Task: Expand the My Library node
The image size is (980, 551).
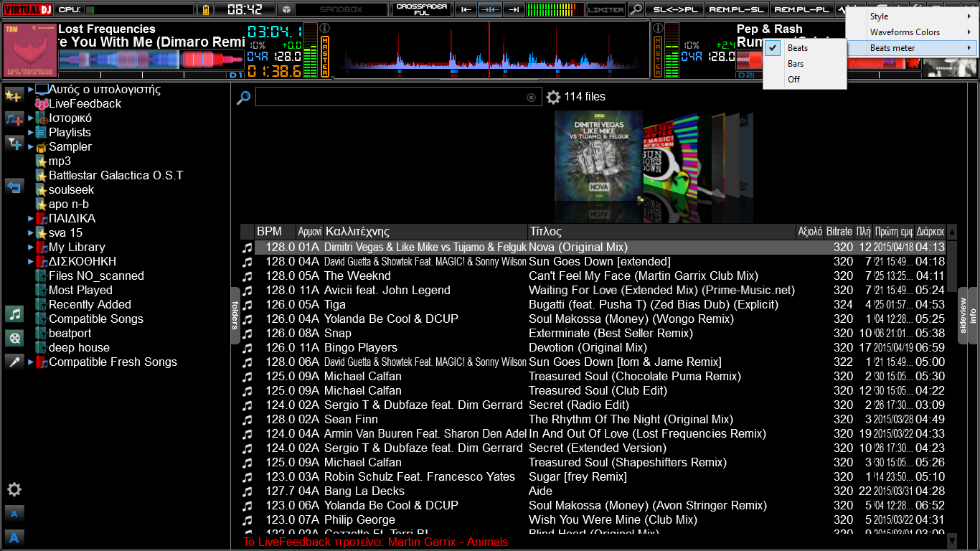Action: pos(31,248)
